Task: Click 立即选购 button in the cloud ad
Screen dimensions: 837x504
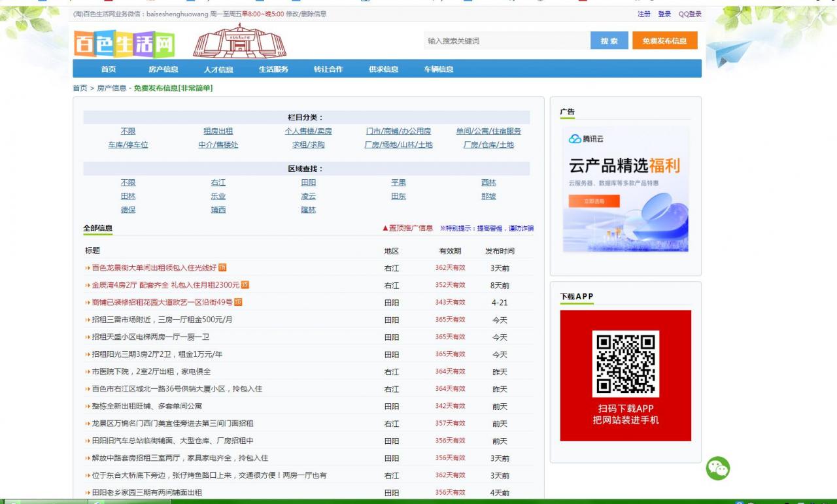Action: click(x=594, y=201)
